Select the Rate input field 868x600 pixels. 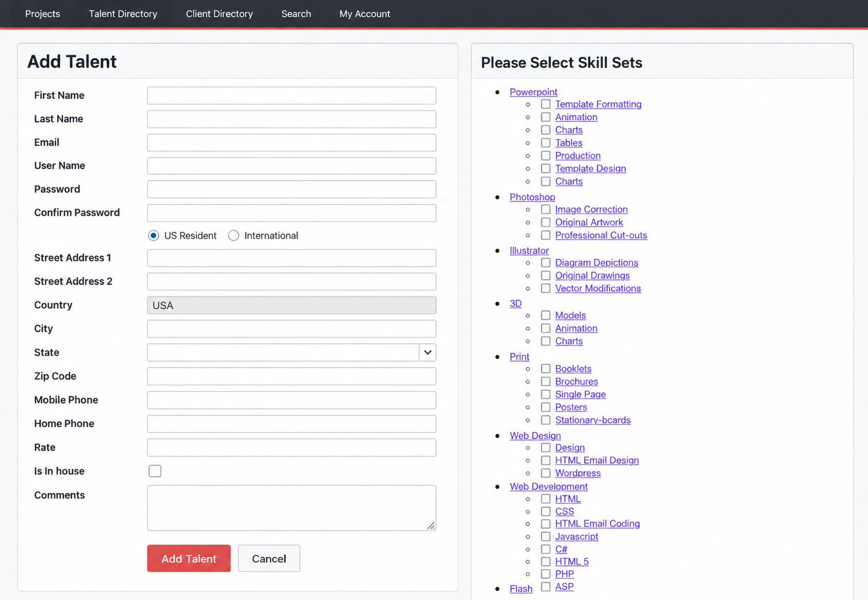pos(292,448)
